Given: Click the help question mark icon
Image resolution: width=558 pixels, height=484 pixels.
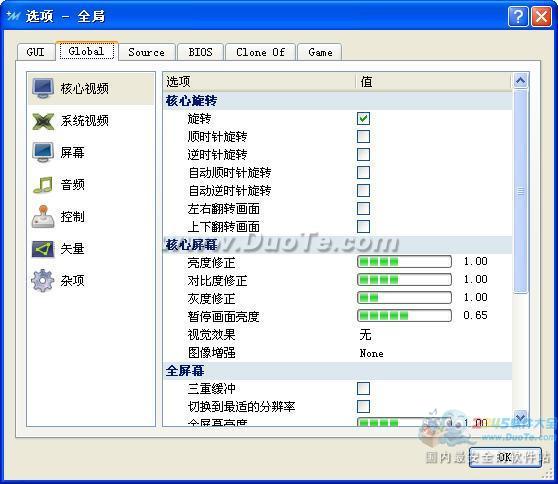Looking at the screenshot, I should tap(518, 16).
